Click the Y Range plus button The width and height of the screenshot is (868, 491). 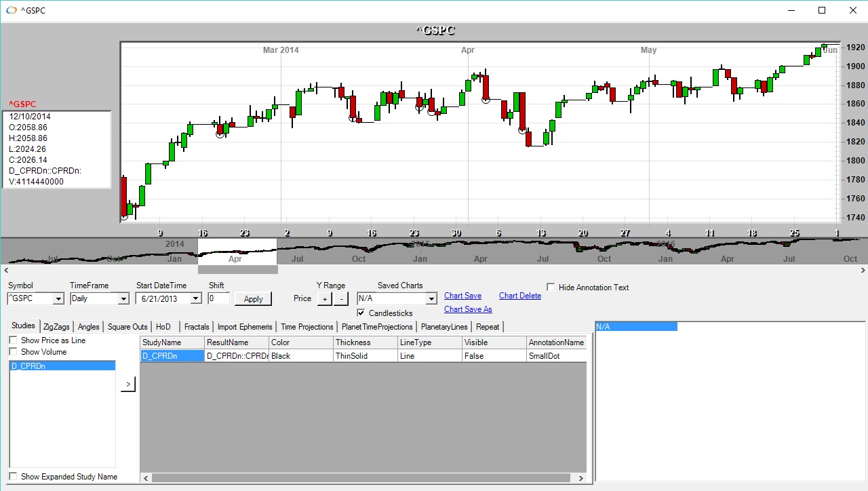325,299
